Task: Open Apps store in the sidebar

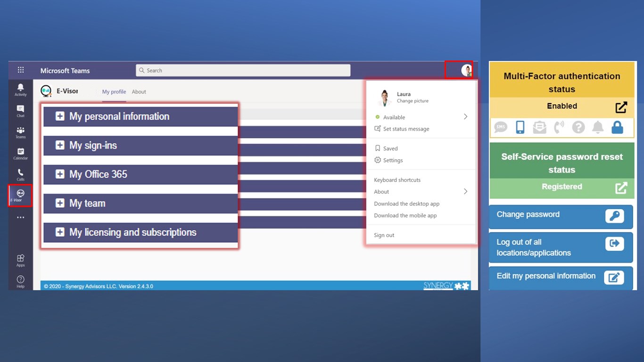Action: point(21,260)
